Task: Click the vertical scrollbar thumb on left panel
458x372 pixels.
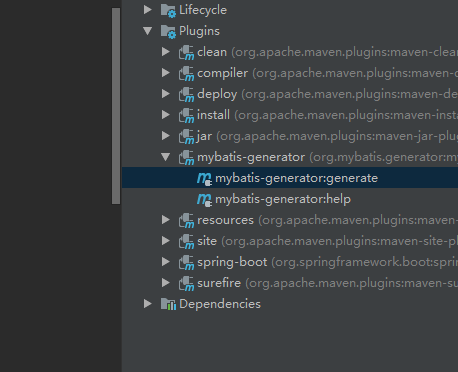Action: pos(116,106)
